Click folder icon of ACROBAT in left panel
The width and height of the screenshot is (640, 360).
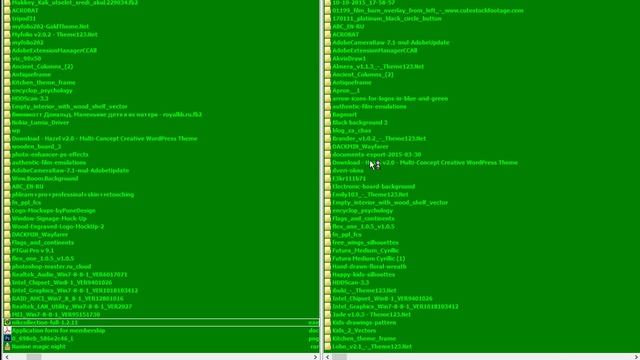pyautogui.click(x=7, y=11)
